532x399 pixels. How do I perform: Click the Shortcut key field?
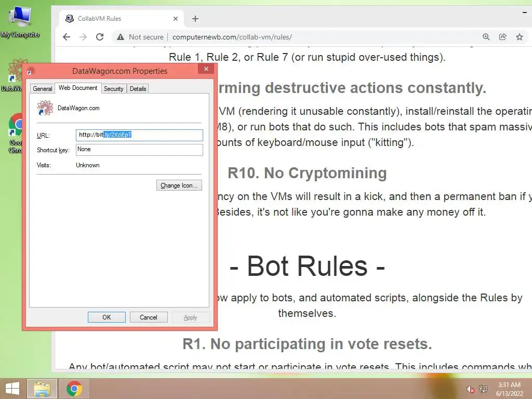point(139,150)
